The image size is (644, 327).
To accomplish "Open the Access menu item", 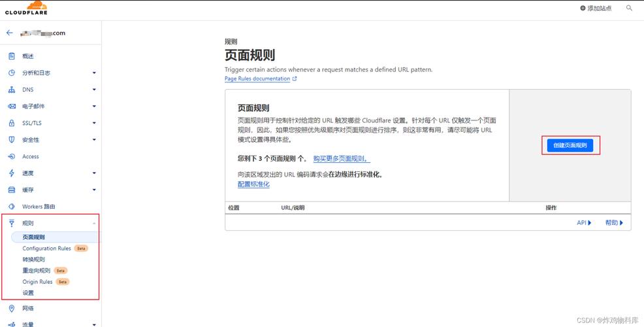I will coord(31,157).
